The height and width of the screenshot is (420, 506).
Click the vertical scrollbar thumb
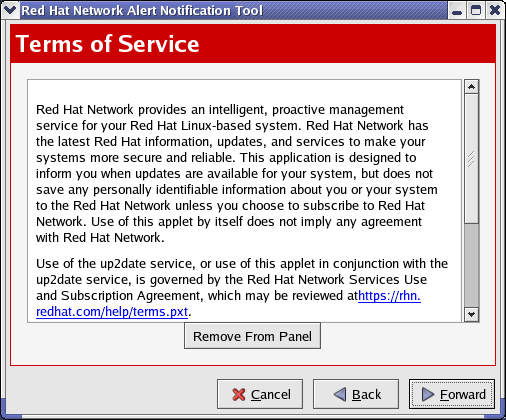(x=471, y=159)
